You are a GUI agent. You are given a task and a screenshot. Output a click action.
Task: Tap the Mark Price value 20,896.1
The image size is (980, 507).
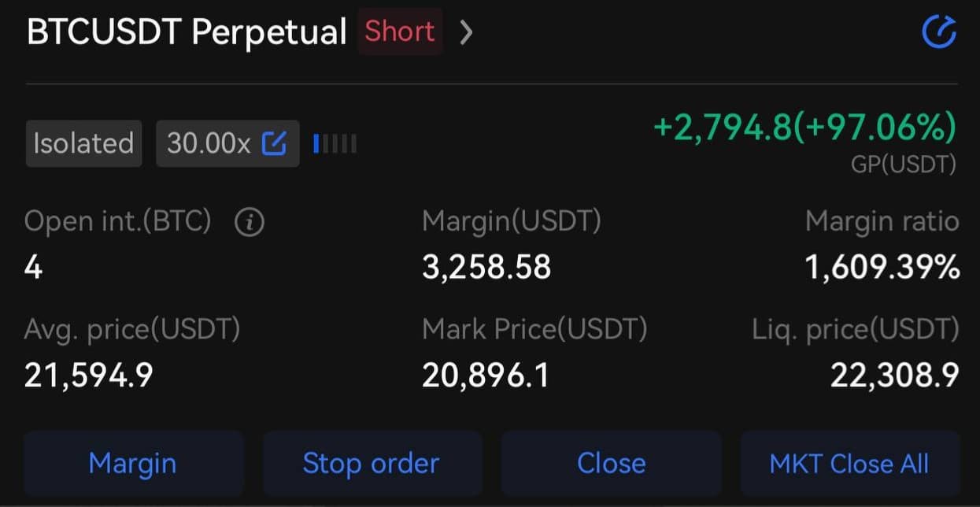tap(485, 376)
